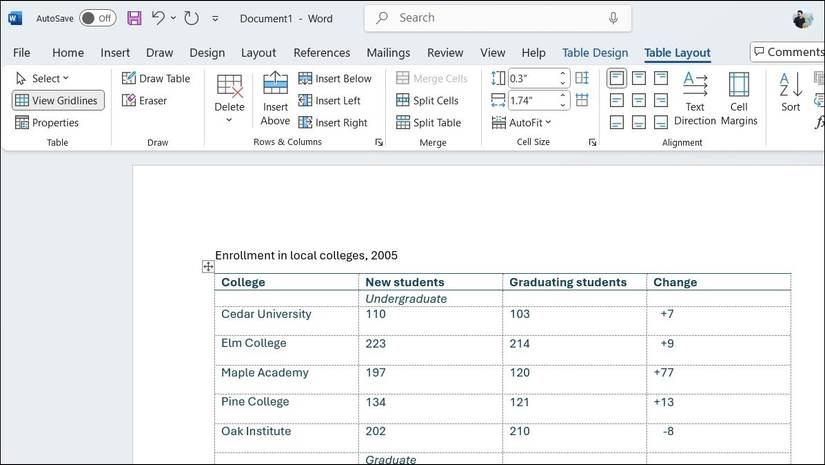Open Text Direction tool

(695, 98)
